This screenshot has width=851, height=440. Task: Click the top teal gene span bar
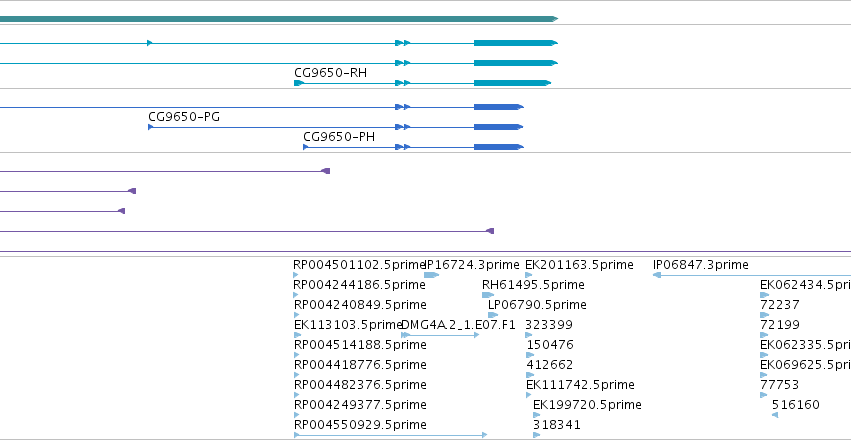pyautogui.click(x=278, y=19)
